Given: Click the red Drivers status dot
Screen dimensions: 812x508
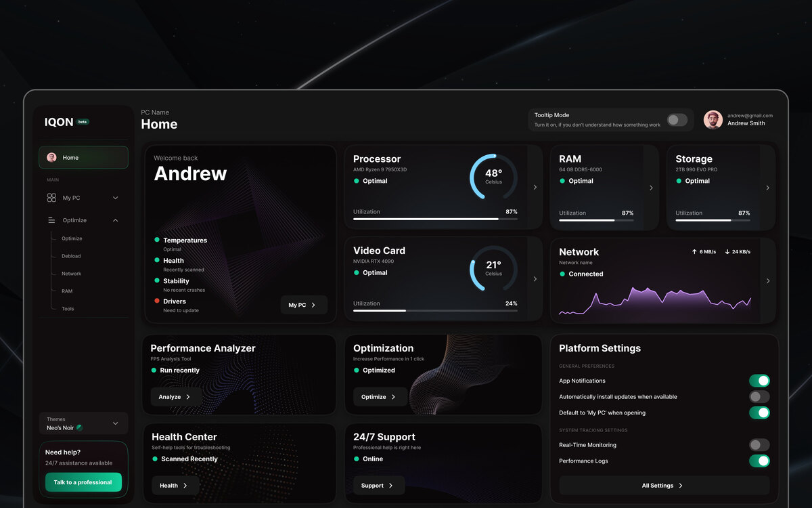Looking at the screenshot, I should pos(157,301).
